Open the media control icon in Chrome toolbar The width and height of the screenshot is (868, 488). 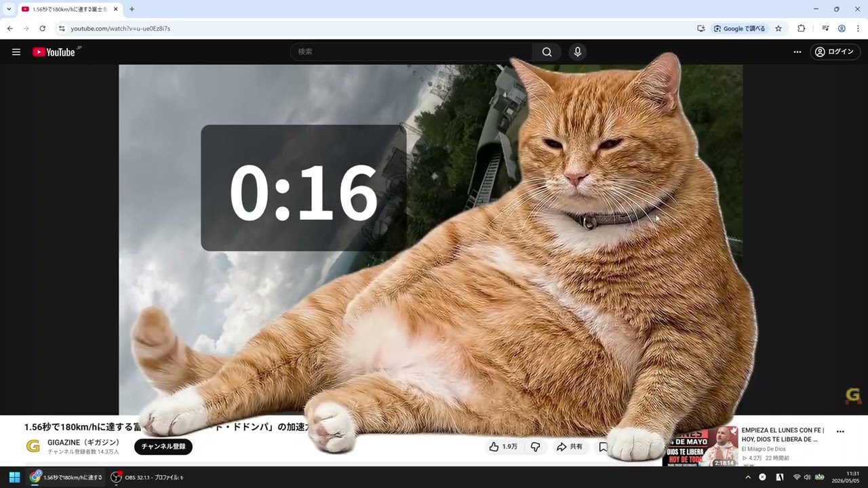[825, 28]
